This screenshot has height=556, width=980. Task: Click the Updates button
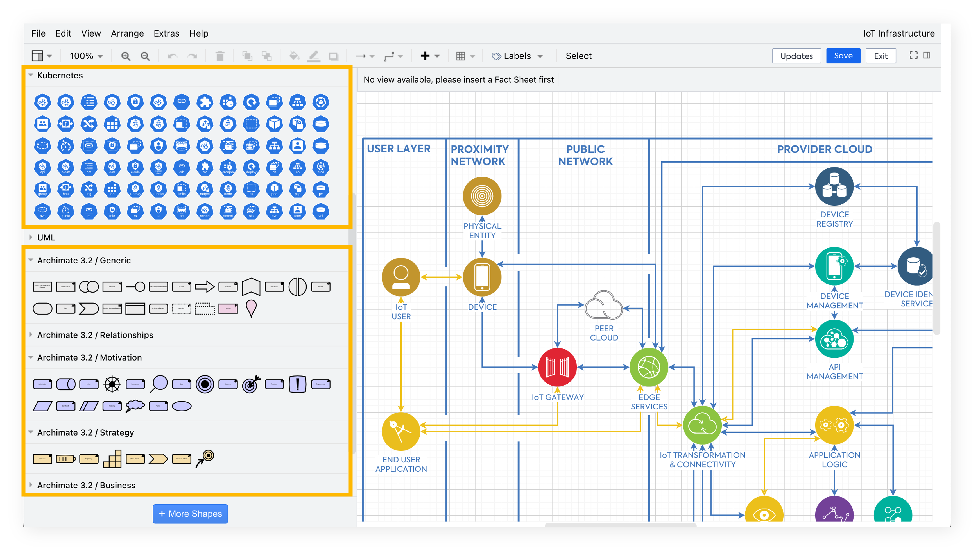(x=796, y=56)
